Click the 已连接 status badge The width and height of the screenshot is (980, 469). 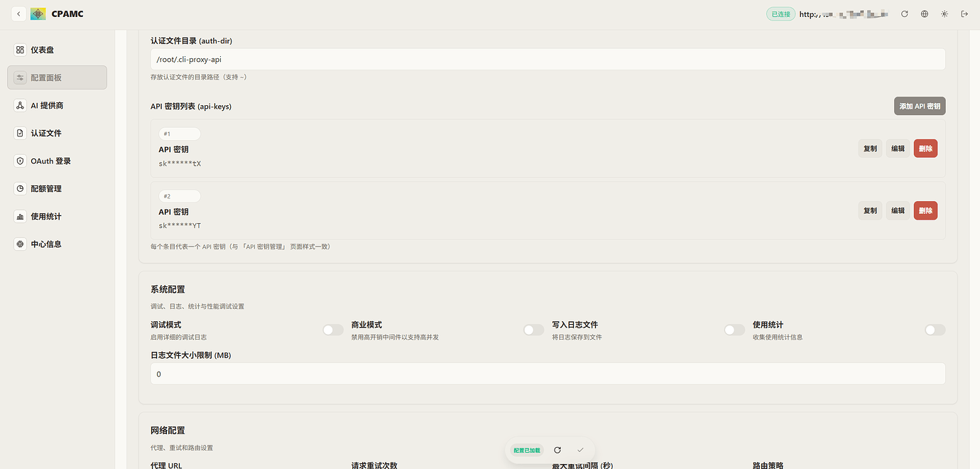pos(780,14)
